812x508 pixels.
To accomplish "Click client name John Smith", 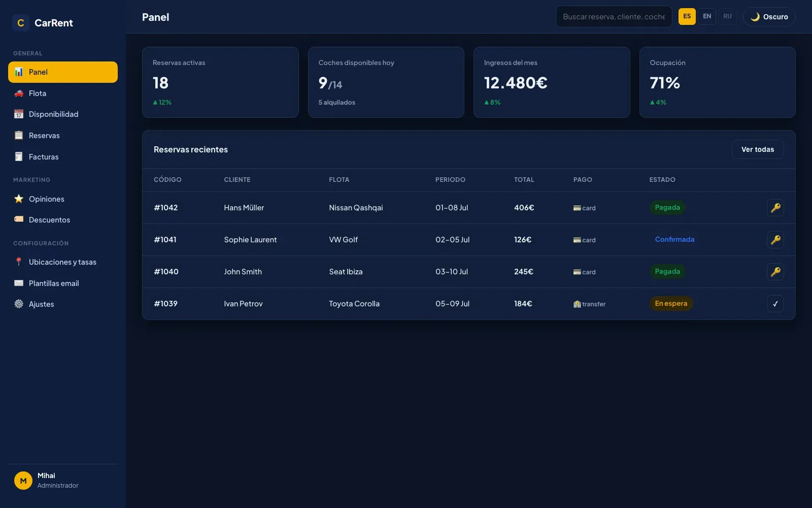I will click(x=243, y=272).
